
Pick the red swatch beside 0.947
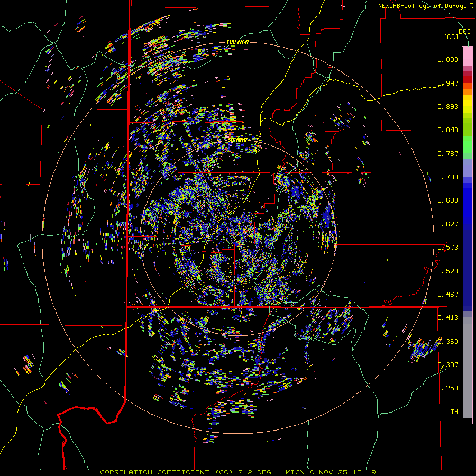(x=467, y=79)
